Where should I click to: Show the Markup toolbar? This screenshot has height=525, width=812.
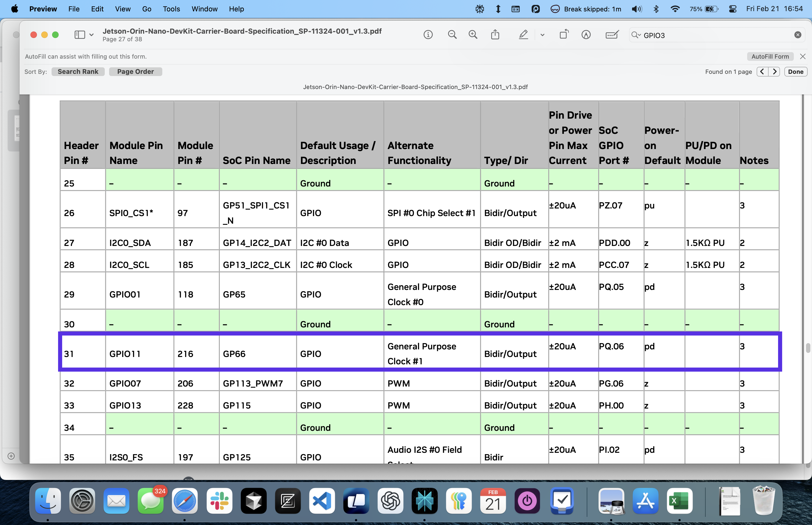point(586,35)
